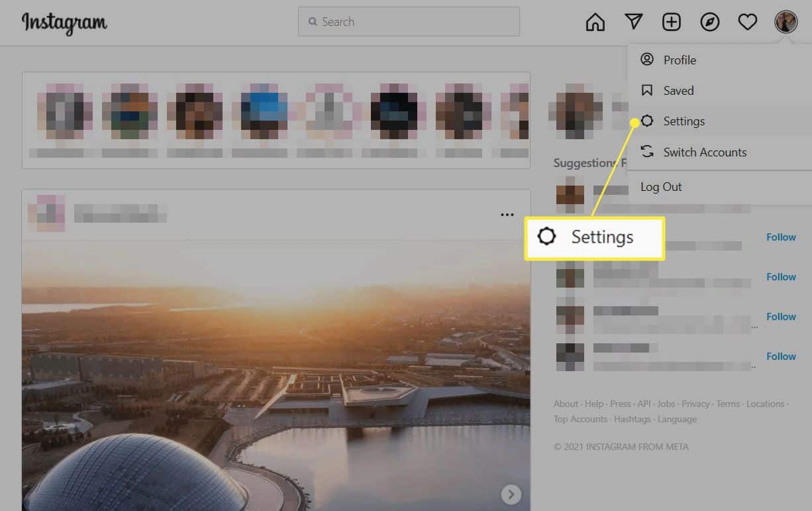The width and height of the screenshot is (812, 511).
Task: Open the Help footer link
Action: pos(594,404)
